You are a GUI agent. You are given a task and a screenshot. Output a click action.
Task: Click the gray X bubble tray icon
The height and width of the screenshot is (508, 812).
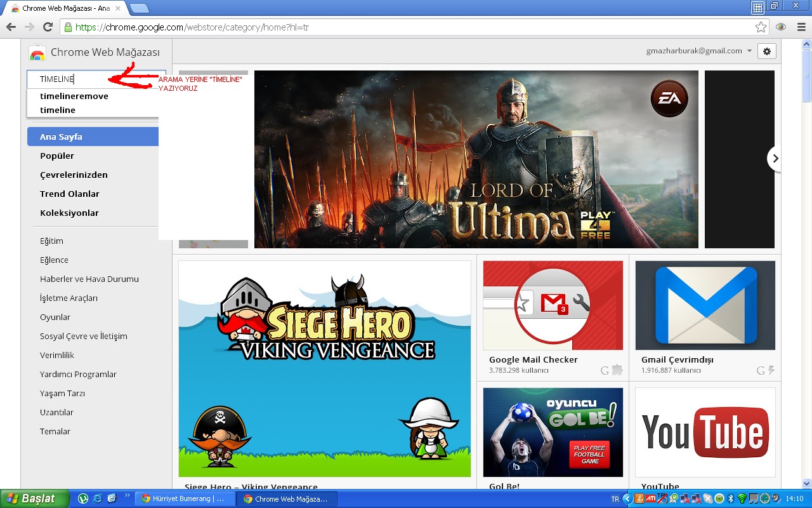point(708,498)
